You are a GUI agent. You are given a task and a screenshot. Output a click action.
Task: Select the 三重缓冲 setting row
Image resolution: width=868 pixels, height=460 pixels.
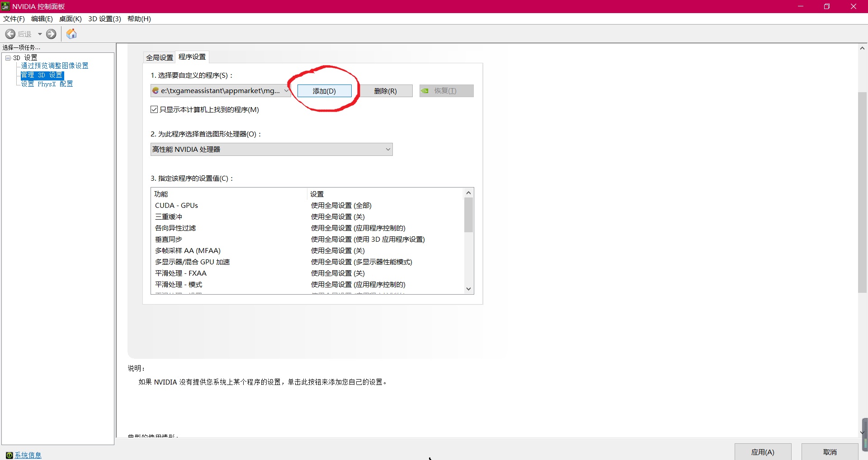click(x=307, y=217)
